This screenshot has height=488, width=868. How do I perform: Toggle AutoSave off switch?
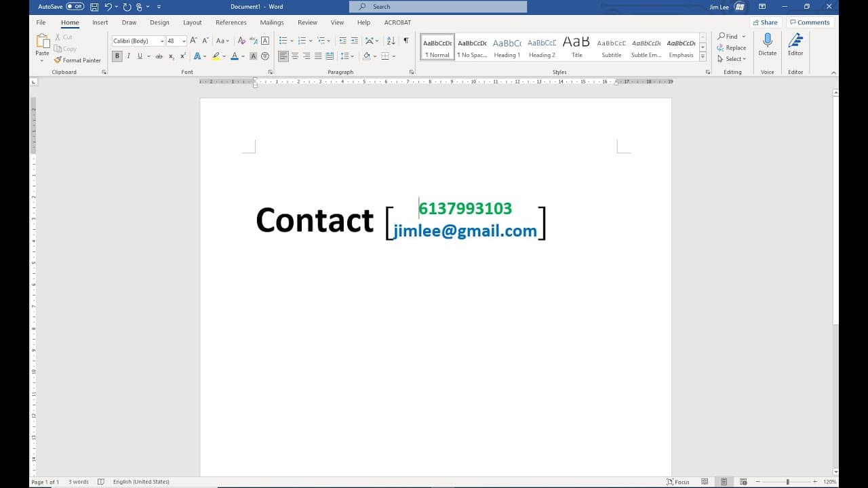(75, 7)
